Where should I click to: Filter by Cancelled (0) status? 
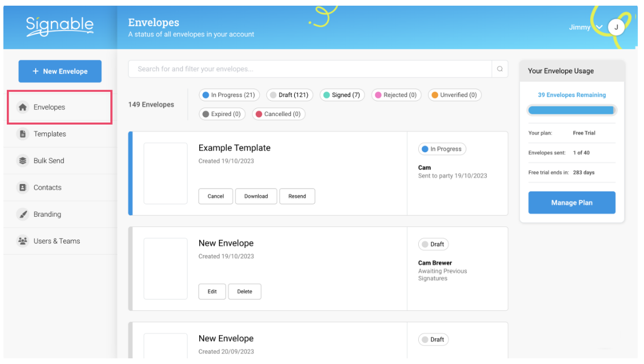click(x=278, y=114)
